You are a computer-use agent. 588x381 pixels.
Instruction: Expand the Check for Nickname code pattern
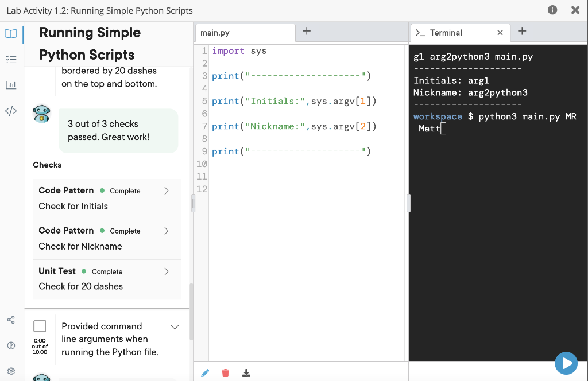pyautogui.click(x=166, y=231)
